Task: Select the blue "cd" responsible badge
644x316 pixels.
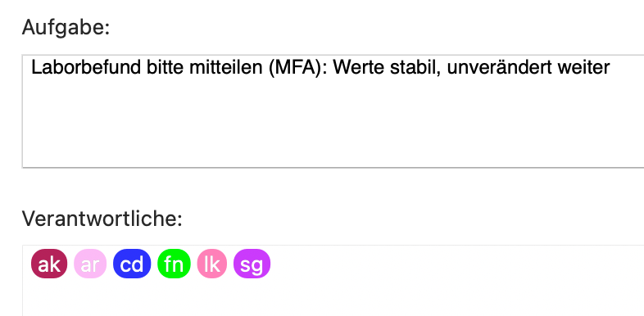Action: pyautogui.click(x=132, y=264)
